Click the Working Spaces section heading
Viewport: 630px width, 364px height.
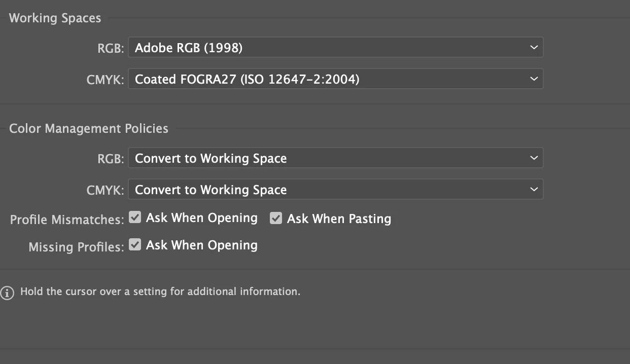point(55,18)
